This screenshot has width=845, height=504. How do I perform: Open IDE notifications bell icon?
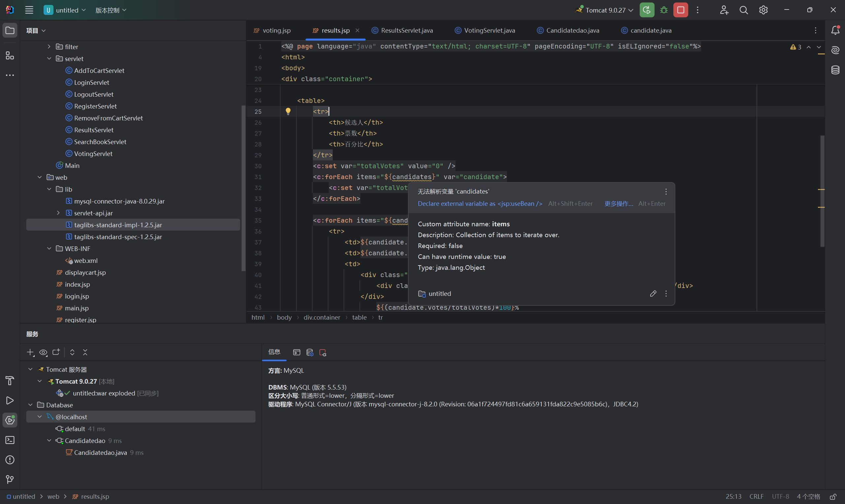pyautogui.click(x=835, y=30)
